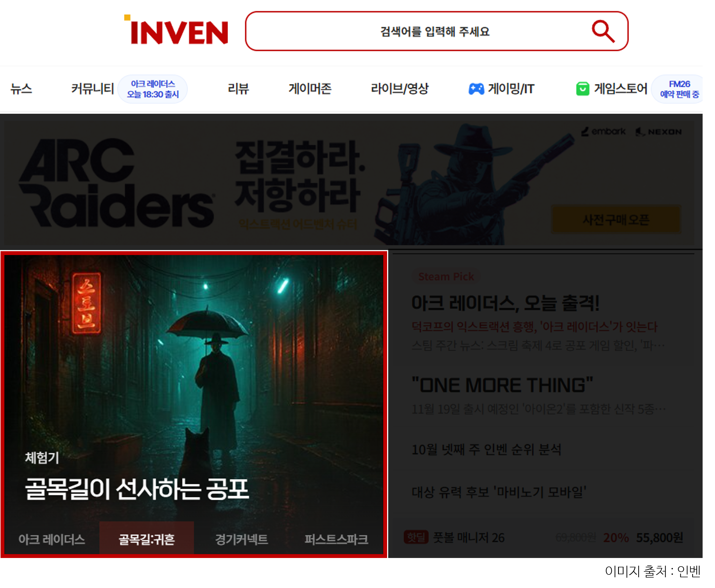Click the red 핫딜 badge

tap(416, 537)
